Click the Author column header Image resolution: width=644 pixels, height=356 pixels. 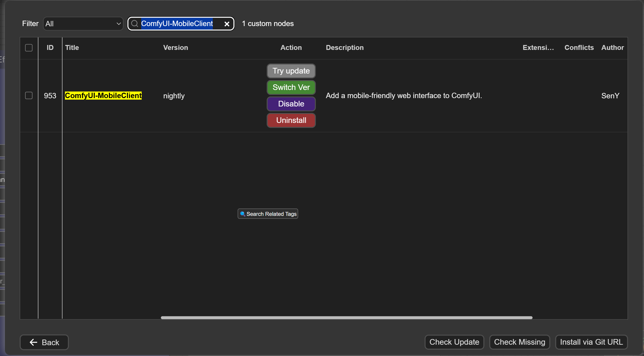click(612, 47)
